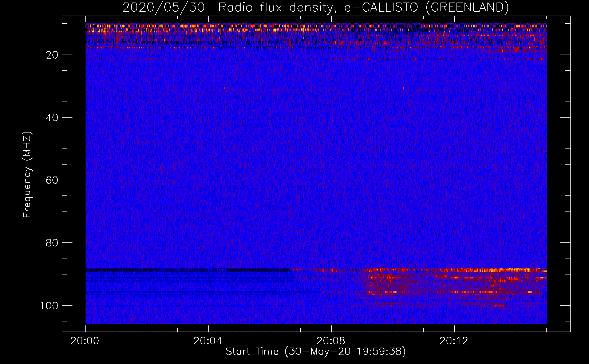Click the '60' frequency tick label
The width and height of the screenshot is (589, 364).
coord(52,180)
